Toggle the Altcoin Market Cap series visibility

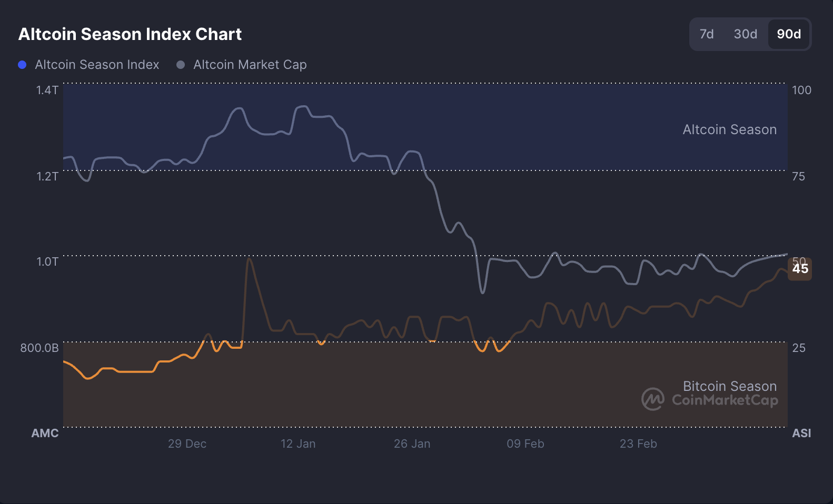coord(250,64)
